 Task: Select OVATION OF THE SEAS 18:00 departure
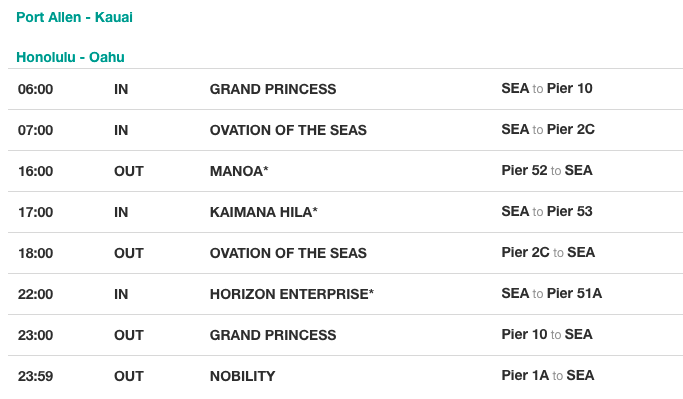[345, 253]
